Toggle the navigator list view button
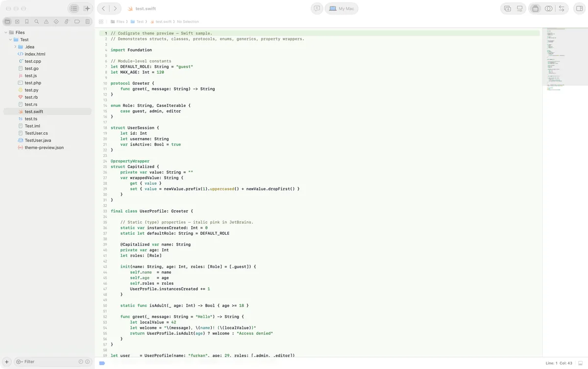The image size is (588, 369). point(73,8)
